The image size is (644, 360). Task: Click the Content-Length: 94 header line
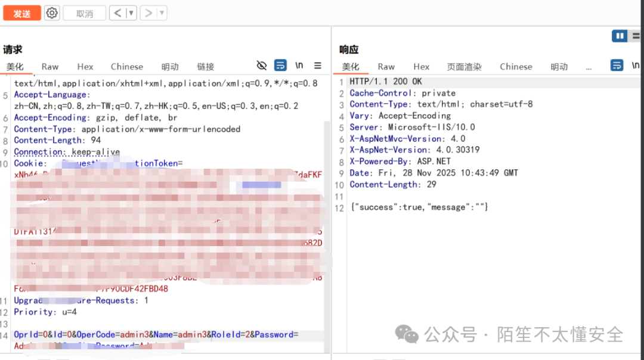57,141
